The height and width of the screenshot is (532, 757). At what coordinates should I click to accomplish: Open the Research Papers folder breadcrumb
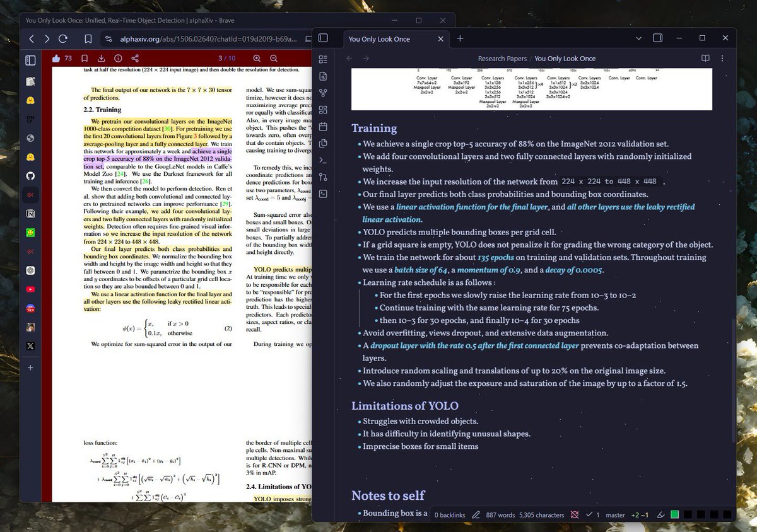coord(502,59)
